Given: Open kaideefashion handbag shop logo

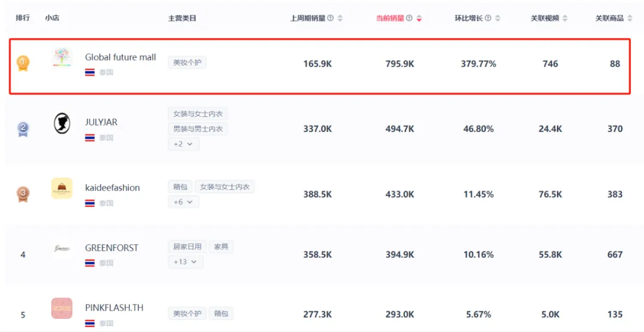Looking at the screenshot, I should coord(62,188).
